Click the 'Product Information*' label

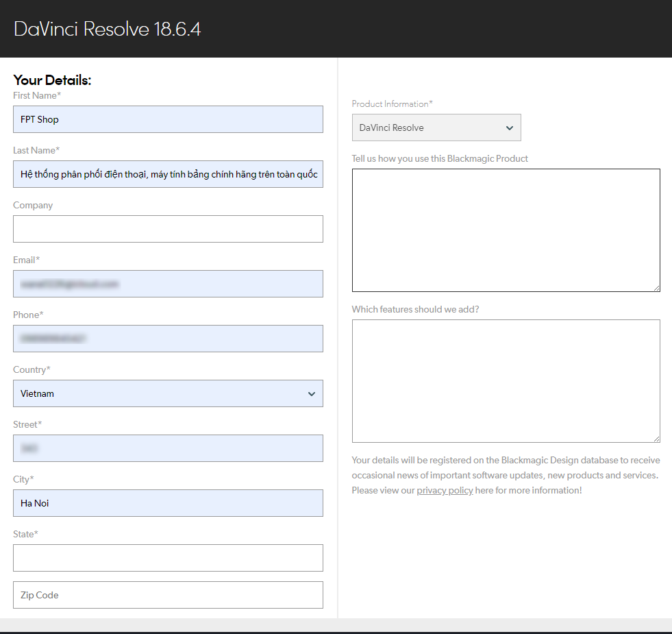392,103
